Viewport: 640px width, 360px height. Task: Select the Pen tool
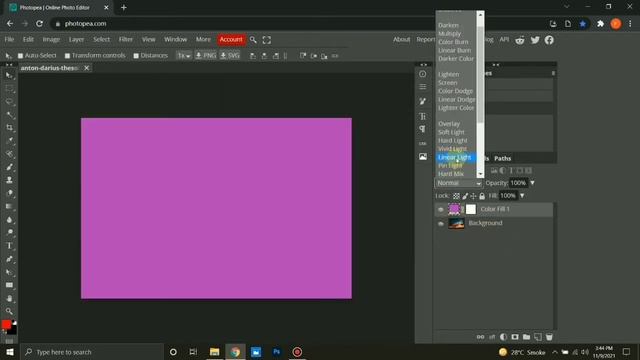[9, 259]
